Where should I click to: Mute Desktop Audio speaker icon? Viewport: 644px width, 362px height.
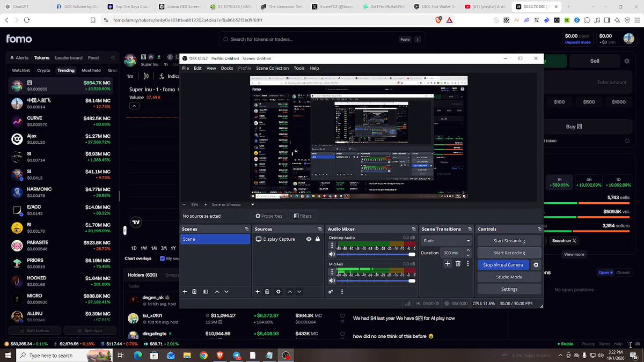[x=332, y=254]
